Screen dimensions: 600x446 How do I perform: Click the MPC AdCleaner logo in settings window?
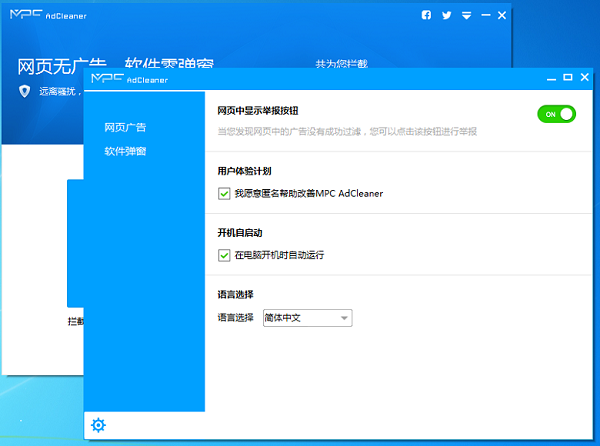point(130,78)
